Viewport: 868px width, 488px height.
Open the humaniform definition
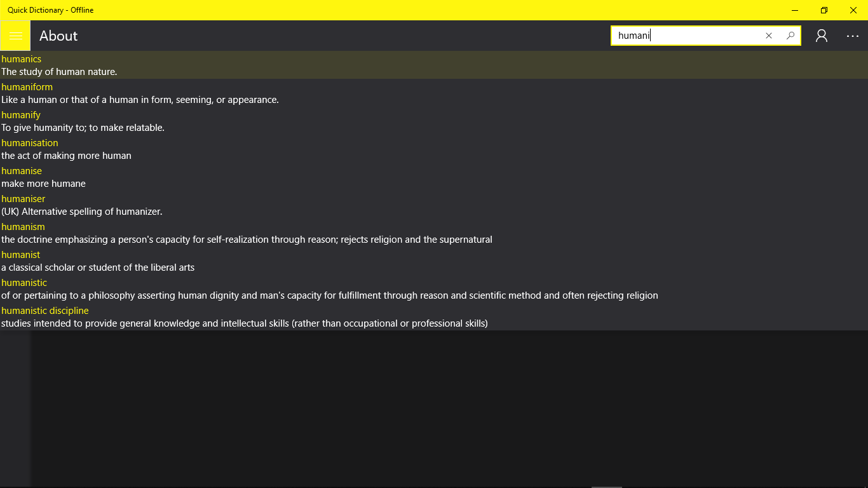coord(434,93)
